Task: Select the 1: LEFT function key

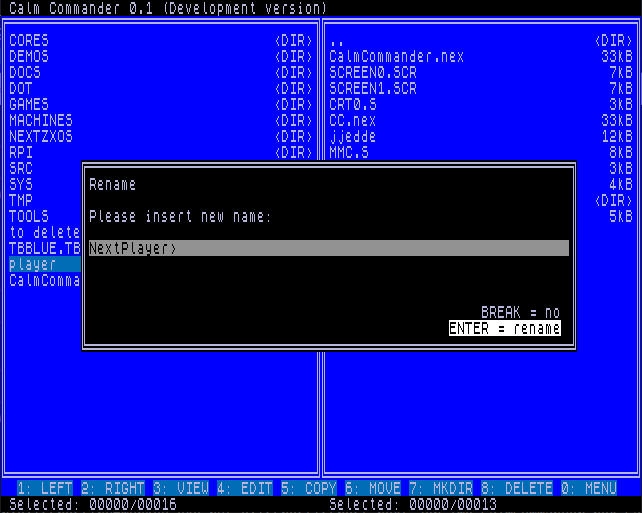Action: click(45, 488)
